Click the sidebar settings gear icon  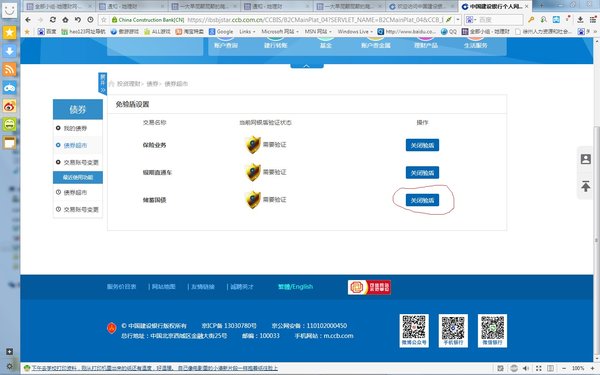(10, 366)
